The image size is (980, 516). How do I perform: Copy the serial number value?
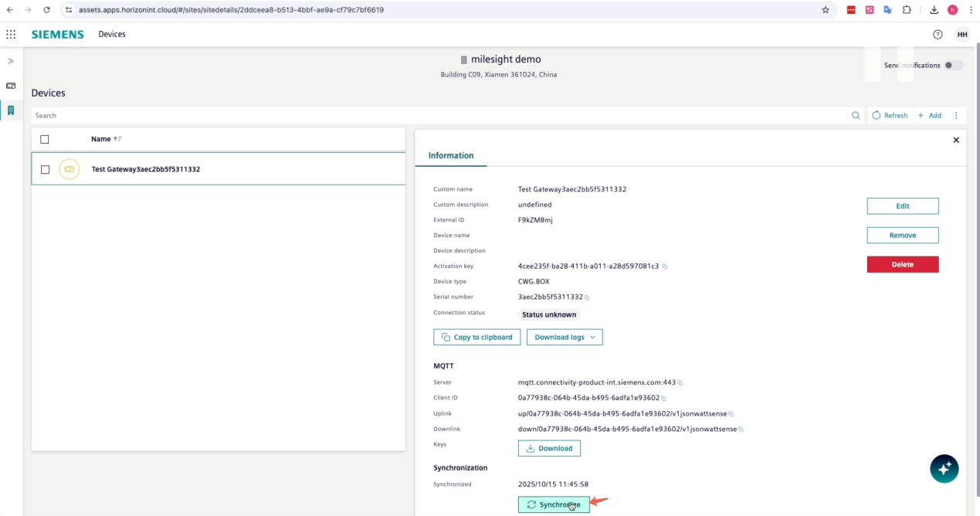[x=587, y=297]
